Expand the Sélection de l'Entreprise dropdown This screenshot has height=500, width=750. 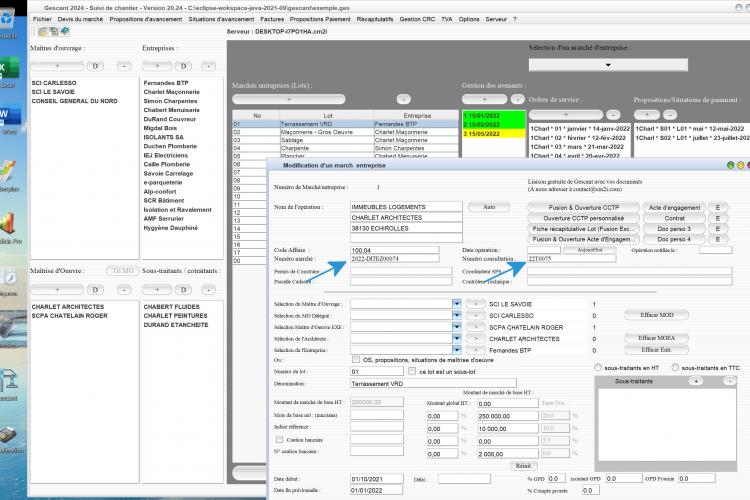click(x=456, y=350)
